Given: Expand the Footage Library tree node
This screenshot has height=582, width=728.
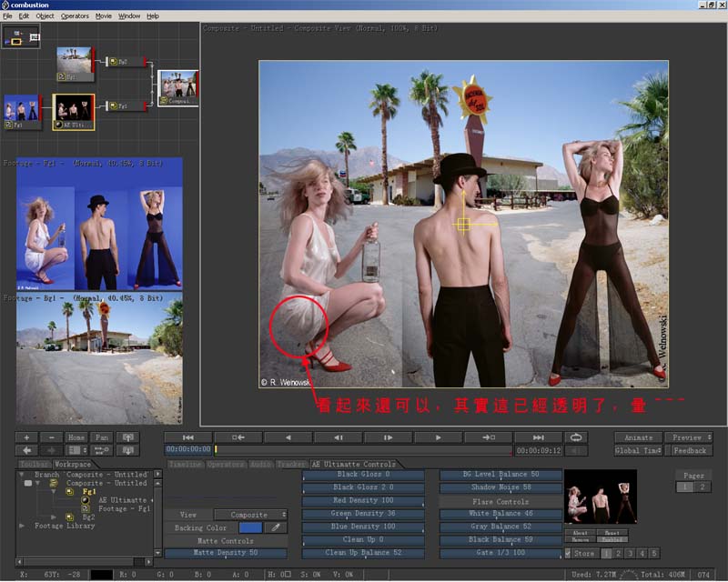Looking at the screenshot, I should (x=21, y=526).
